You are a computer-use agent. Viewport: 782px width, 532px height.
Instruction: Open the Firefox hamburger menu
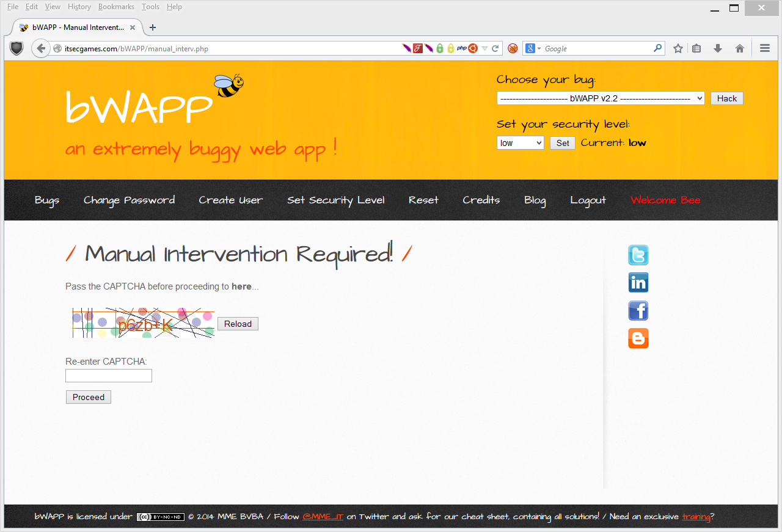pyautogui.click(x=764, y=49)
